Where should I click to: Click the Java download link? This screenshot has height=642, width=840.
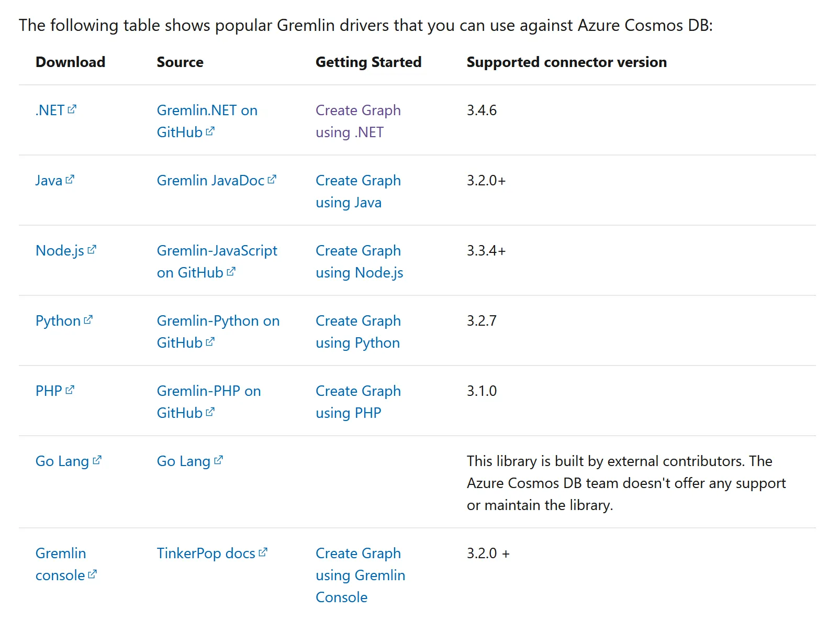pos(49,181)
